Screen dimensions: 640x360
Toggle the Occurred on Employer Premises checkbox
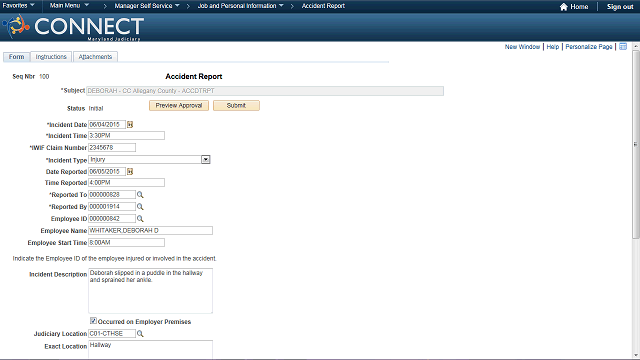[x=93, y=321]
